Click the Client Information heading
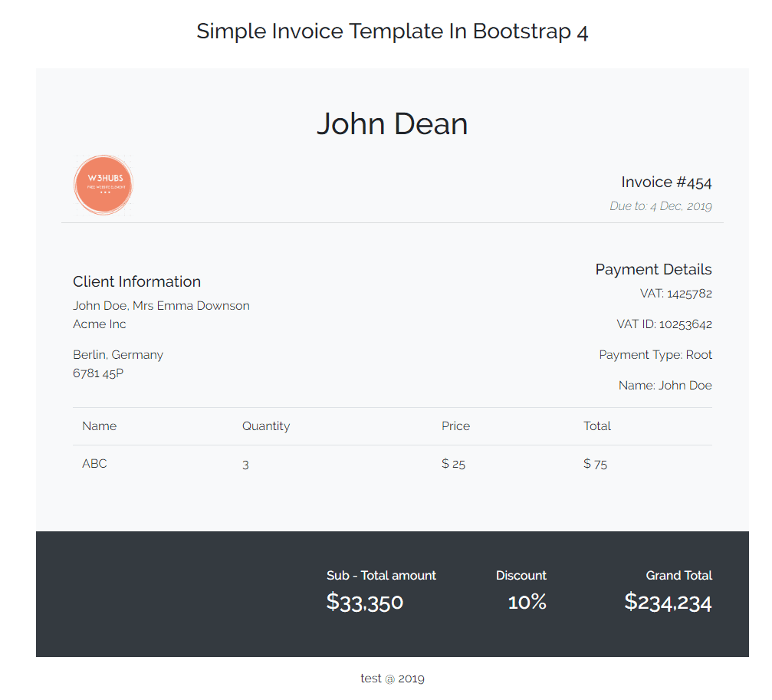This screenshot has width=772, height=700. (136, 281)
